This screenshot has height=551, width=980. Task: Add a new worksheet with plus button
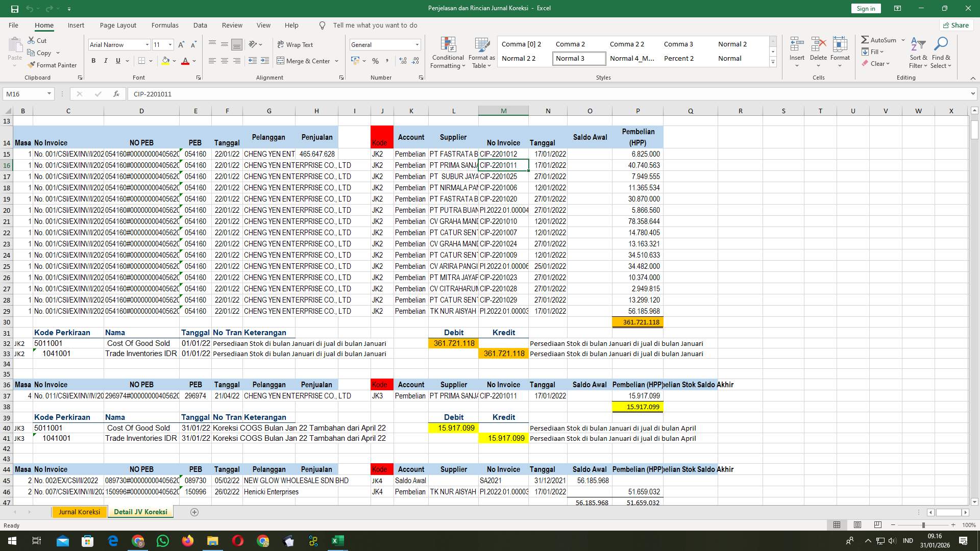[x=194, y=512]
